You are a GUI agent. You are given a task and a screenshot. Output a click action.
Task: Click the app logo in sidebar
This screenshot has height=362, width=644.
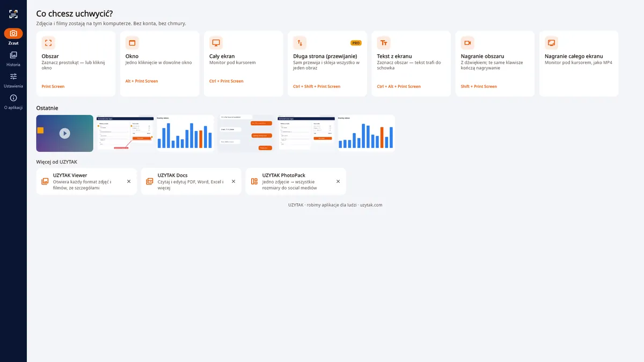pos(13,14)
